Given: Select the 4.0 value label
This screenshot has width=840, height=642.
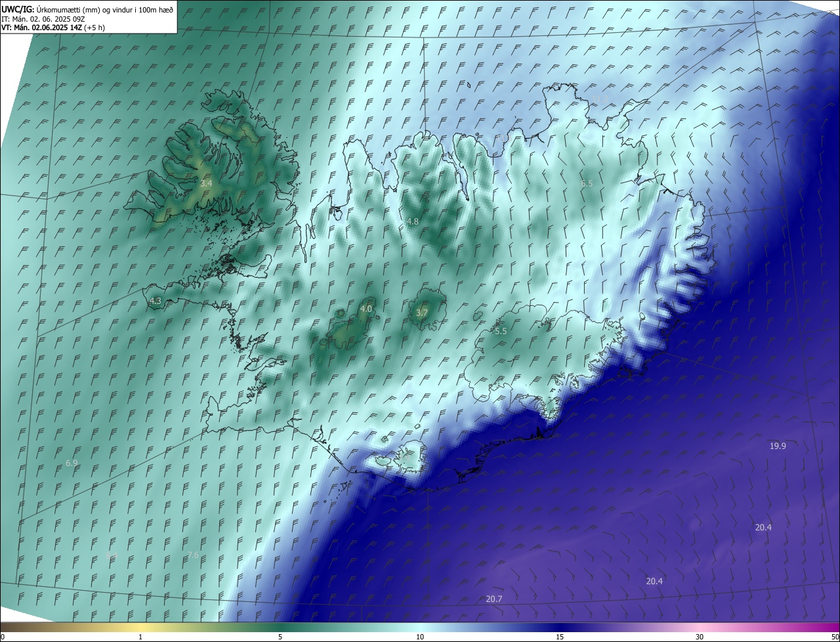Looking at the screenshot, I should click(x=366, y=309).
